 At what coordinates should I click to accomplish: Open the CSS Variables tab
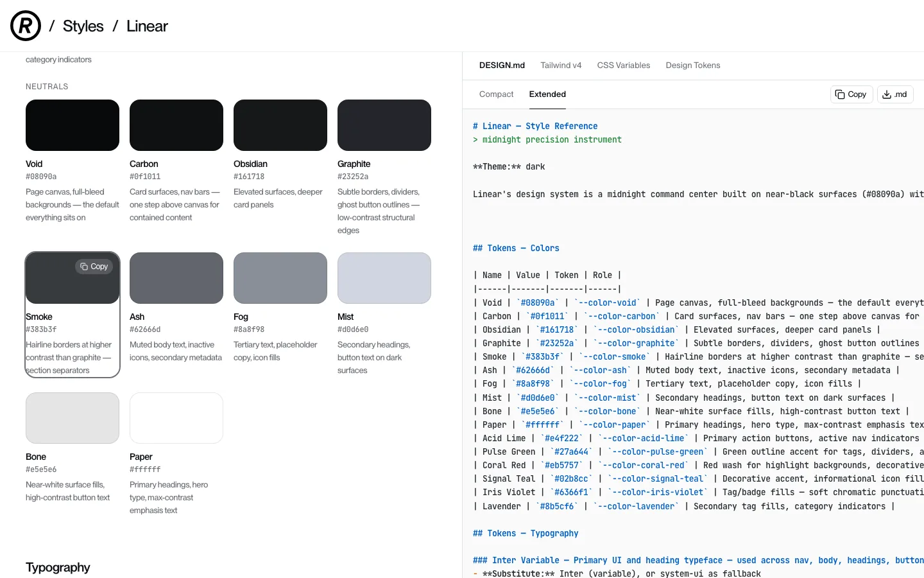(x=624, y=66)
